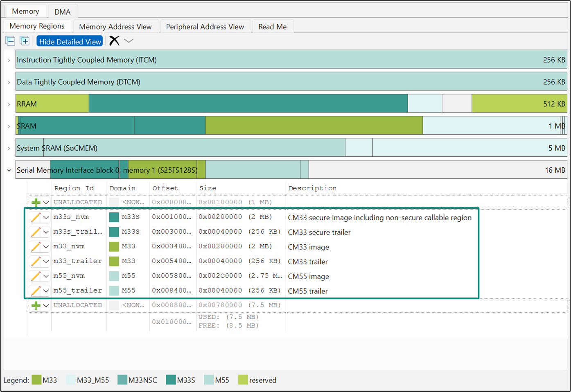Open dropdown arrow next to m33_trailer pencil
This screenshot has width=571, height=392.
click(46, 261)
